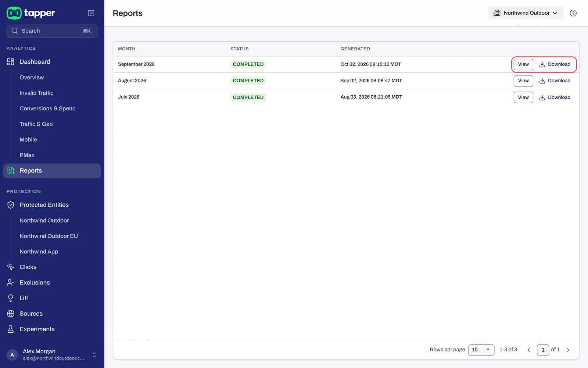Image resolution: width=588 pixels, height=368 pixels.
Task: Select Northwind Outdoor in the sidebar
Action: 44,221
